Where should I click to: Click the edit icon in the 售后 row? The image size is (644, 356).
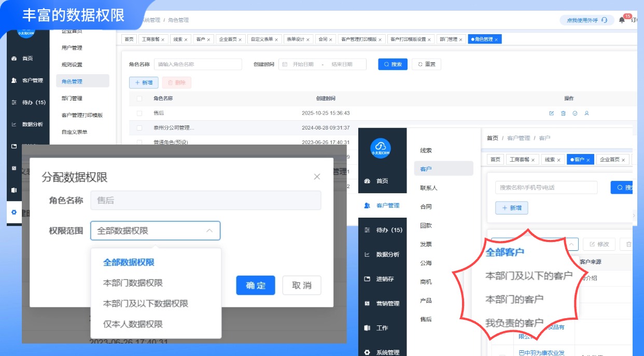pos(551,113)
